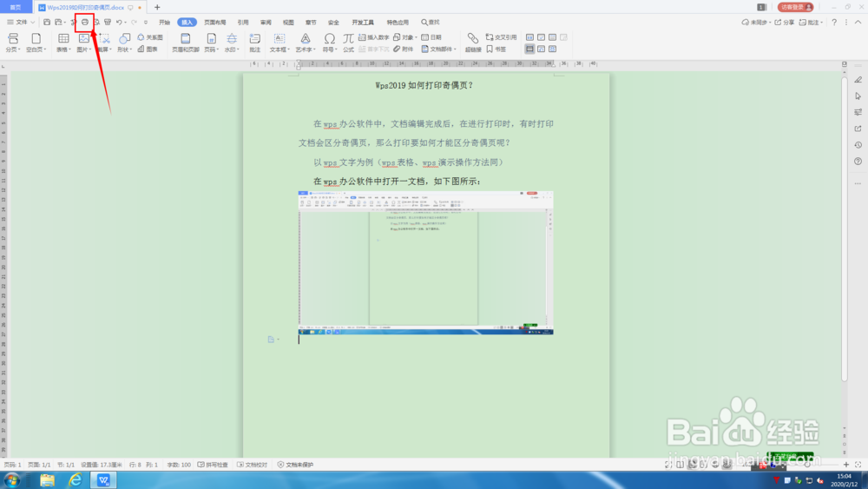868x489 pixels.
Task: Open the 引用 (References) tab
Action: pos(243,23)
